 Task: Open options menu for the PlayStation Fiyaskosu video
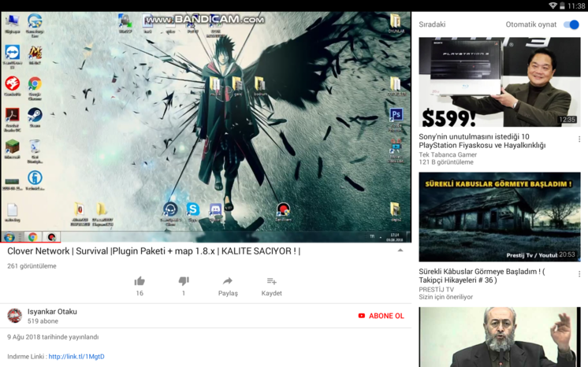click(x=579, y=139)
